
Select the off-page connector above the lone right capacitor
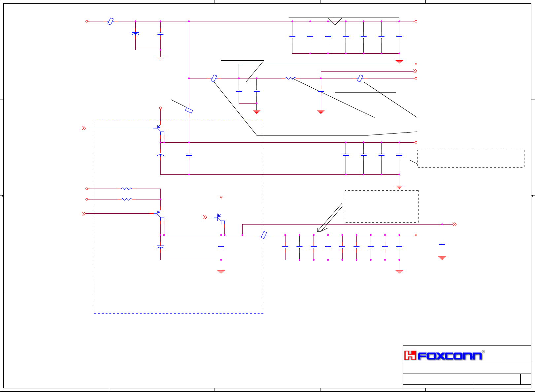(x=454, y=224)
